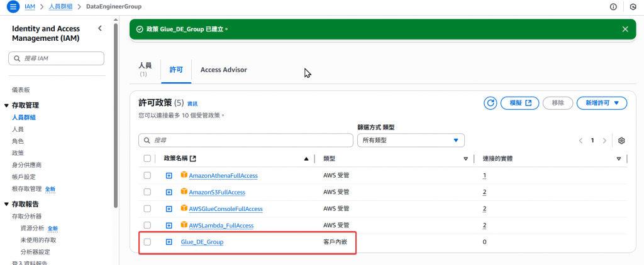Open the AmazonAthenaFullAccess policy link
This screenshot has height=265, width=644.
pyautogui.click(x=223, y=176)
